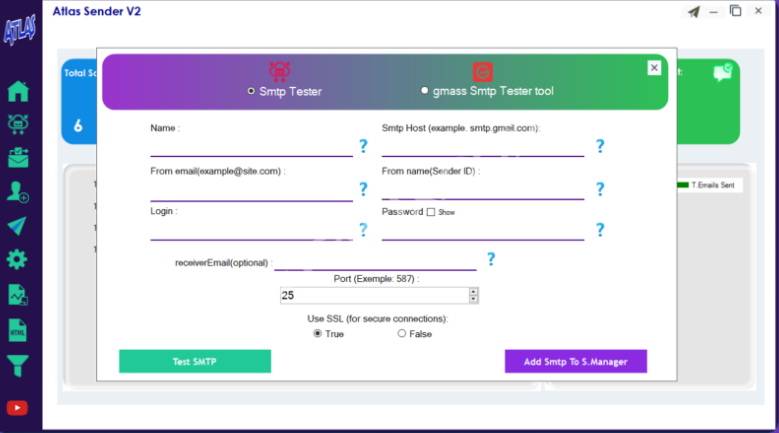
Task: Click Add Smtp To S.Manager button
Action: click(575, 361)
